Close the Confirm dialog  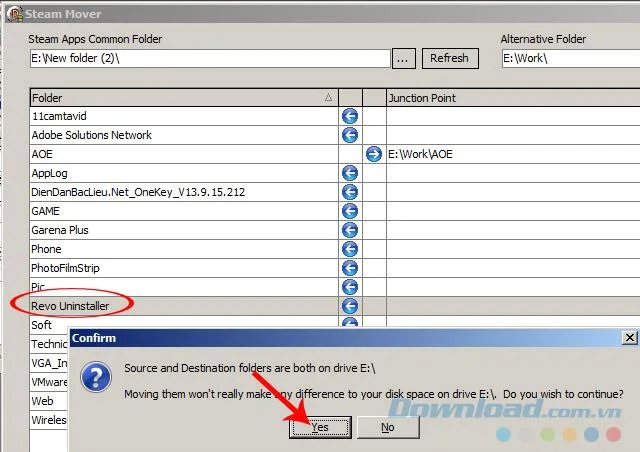630,338
